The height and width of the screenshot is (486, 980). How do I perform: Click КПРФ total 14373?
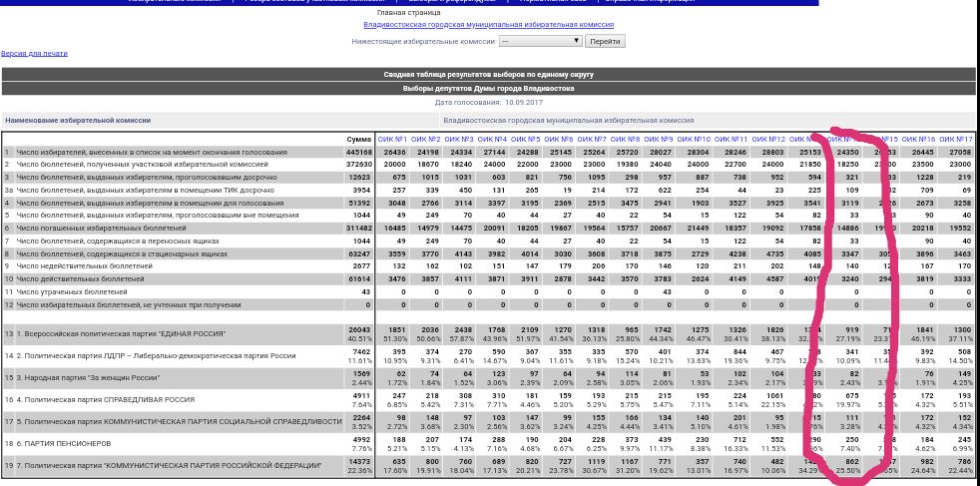360,461
